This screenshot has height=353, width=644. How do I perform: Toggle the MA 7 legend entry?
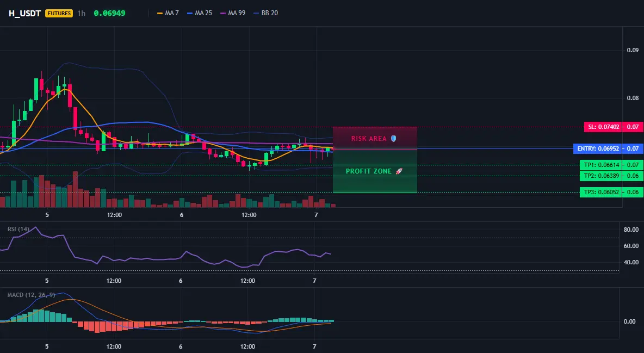[x=168, y=13]
